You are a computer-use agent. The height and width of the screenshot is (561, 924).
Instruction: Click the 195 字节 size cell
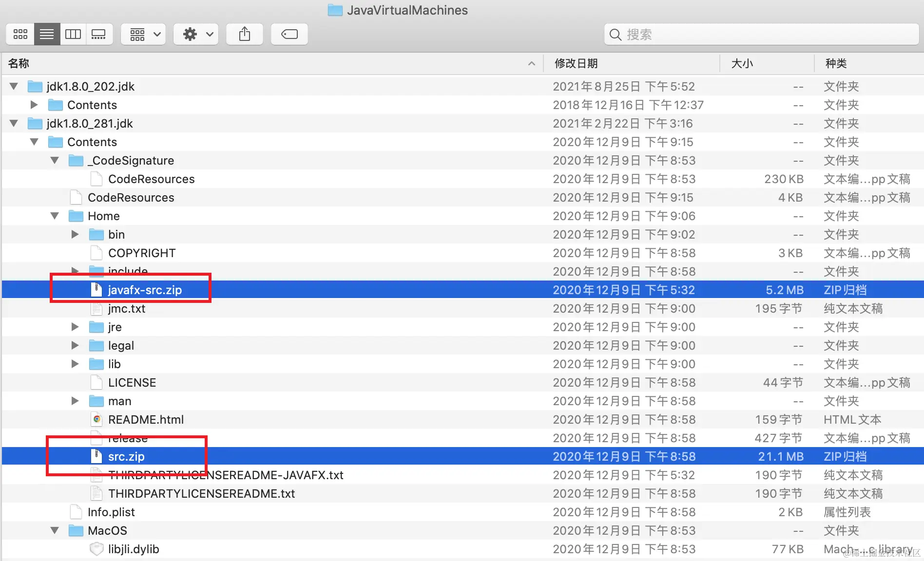coord(779,308)
